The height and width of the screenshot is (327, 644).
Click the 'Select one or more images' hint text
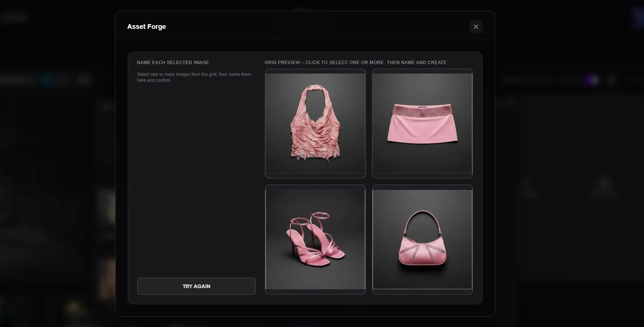coord(194,77)
